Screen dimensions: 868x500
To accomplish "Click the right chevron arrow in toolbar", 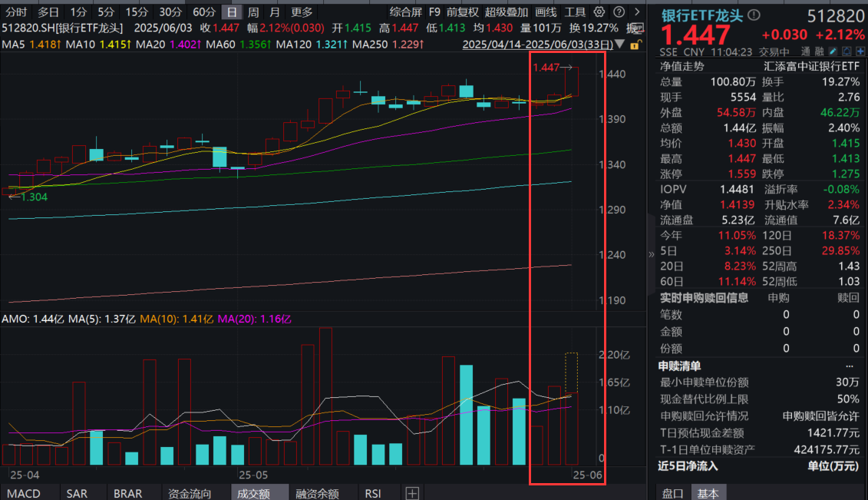I will pyautogui.click(x=637, y=12).
